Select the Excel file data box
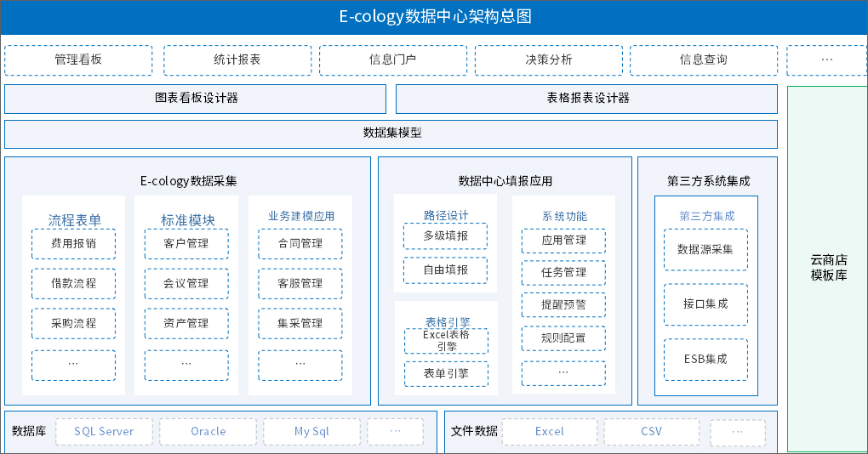This screenshot has height=454, width=868. 549,432
